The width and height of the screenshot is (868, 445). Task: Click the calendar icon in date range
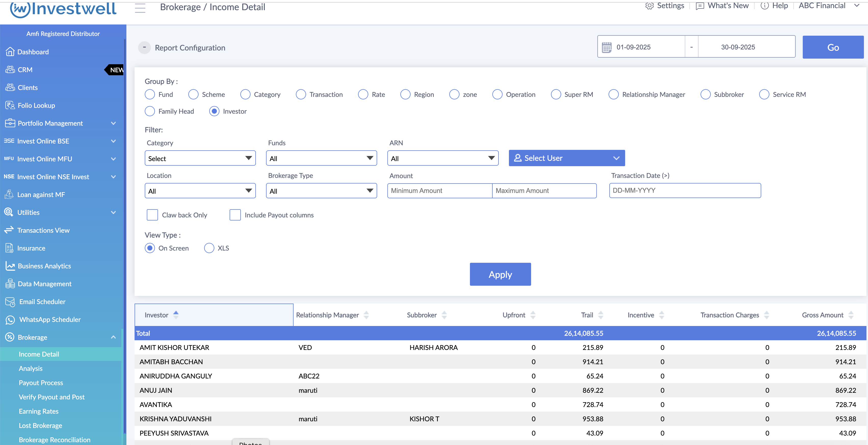pyautogui.click(x=607, y=47)
